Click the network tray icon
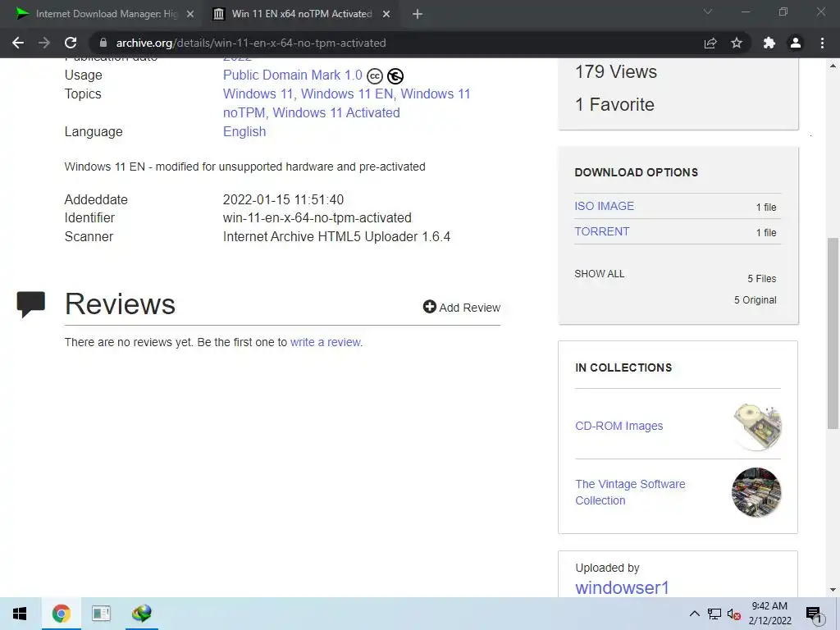The image size is (840, 630). [714, 614]
